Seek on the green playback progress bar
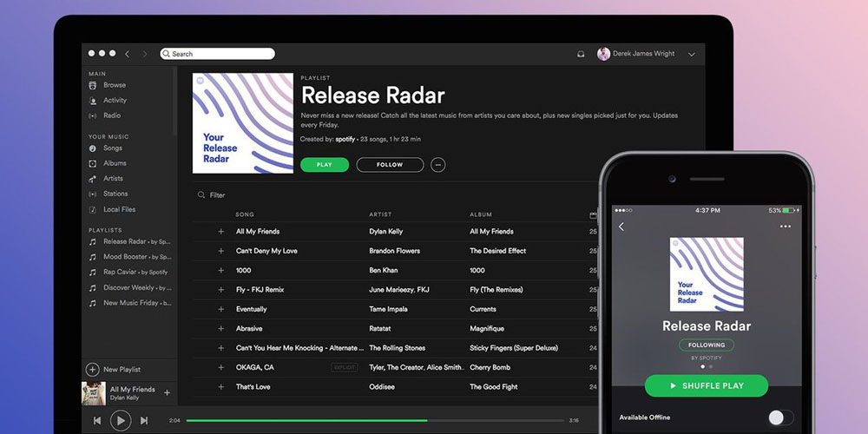Image resolution: width=868 pixels, height=434 pixels. pyautogui.click(x=376, y=421)
